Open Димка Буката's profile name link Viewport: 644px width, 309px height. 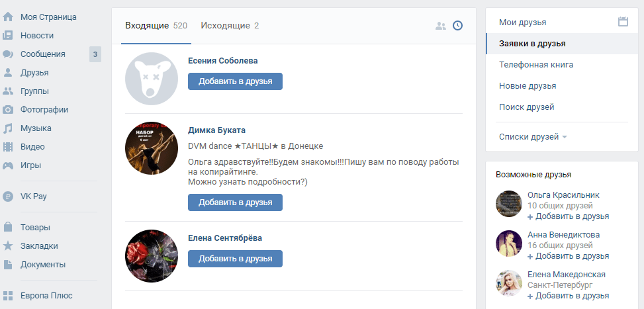coord(216,130)
